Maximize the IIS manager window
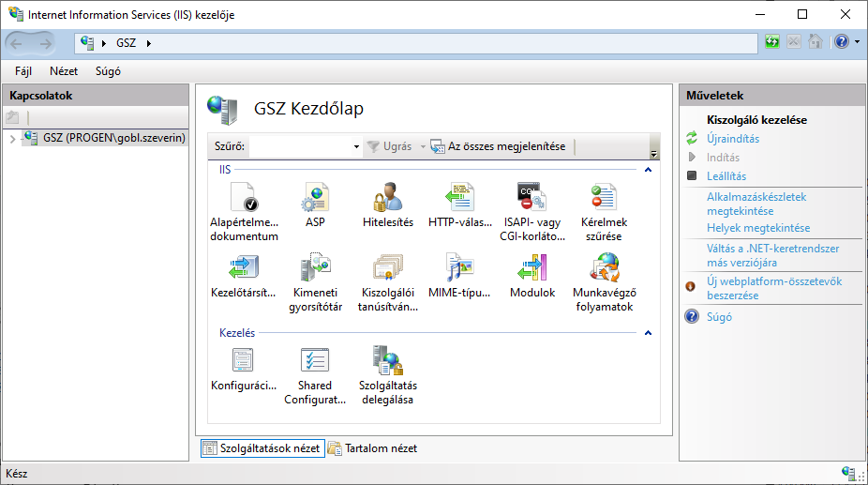Viewport: 868px width, 485px height. coord(802,14)
